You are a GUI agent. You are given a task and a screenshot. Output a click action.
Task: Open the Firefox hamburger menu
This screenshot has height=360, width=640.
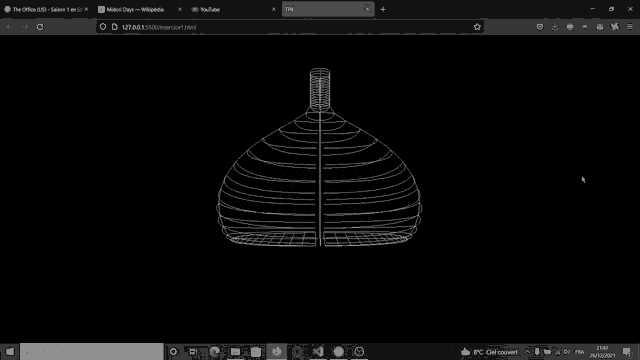630,27
